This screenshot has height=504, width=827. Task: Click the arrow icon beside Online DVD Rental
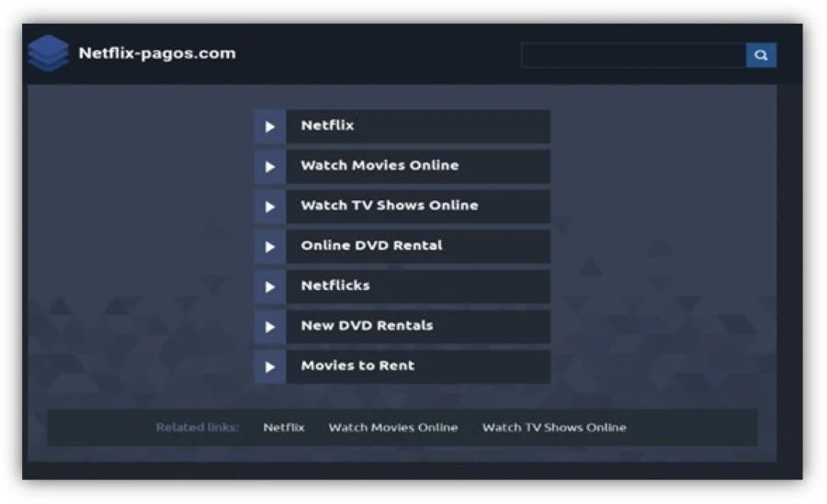click(x=269, y=246)
